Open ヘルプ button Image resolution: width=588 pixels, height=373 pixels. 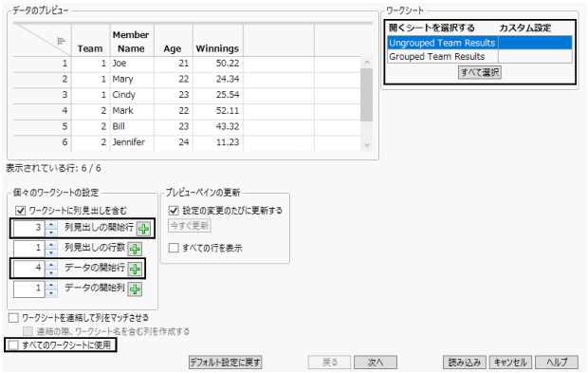[557, 363]
